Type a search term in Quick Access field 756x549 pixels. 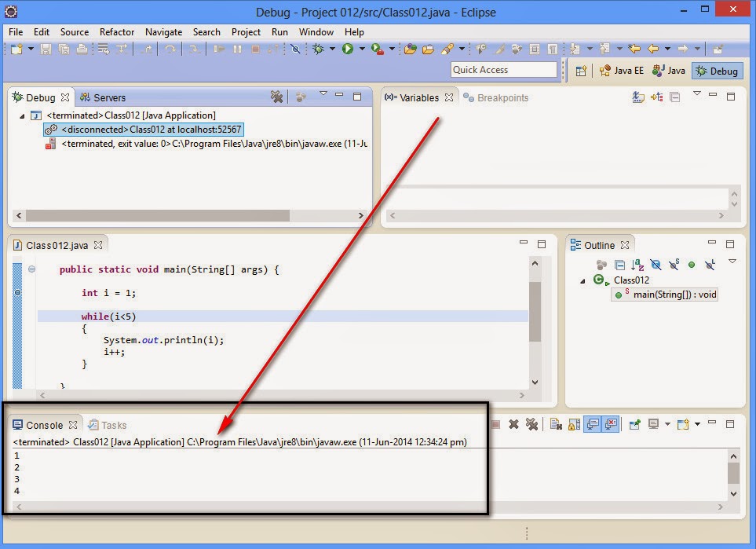(x=503, y=69)
